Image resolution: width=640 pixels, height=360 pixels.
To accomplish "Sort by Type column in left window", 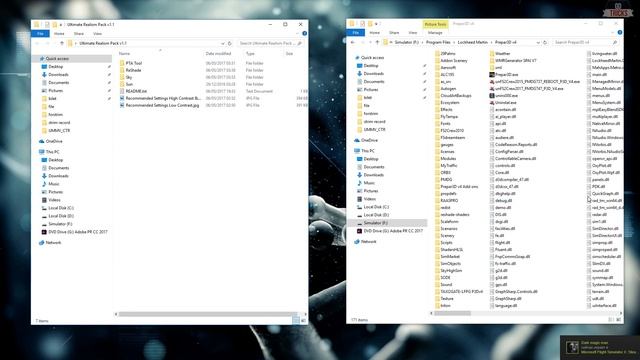I will pyautogui.click(x=250, y=53).
